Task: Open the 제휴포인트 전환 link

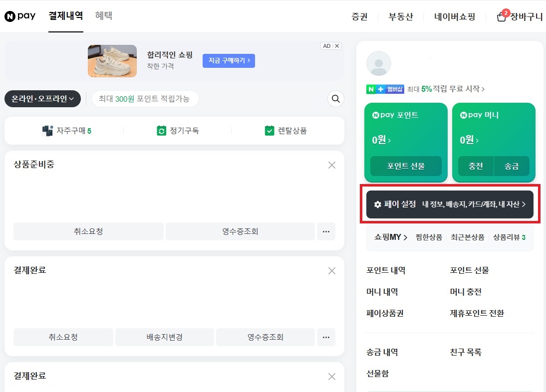Action: [477, 313]
